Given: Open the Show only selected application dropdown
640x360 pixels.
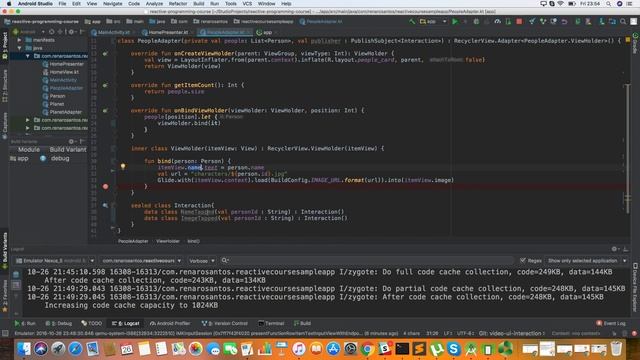Looking at the screenshot, I should 587,260.
